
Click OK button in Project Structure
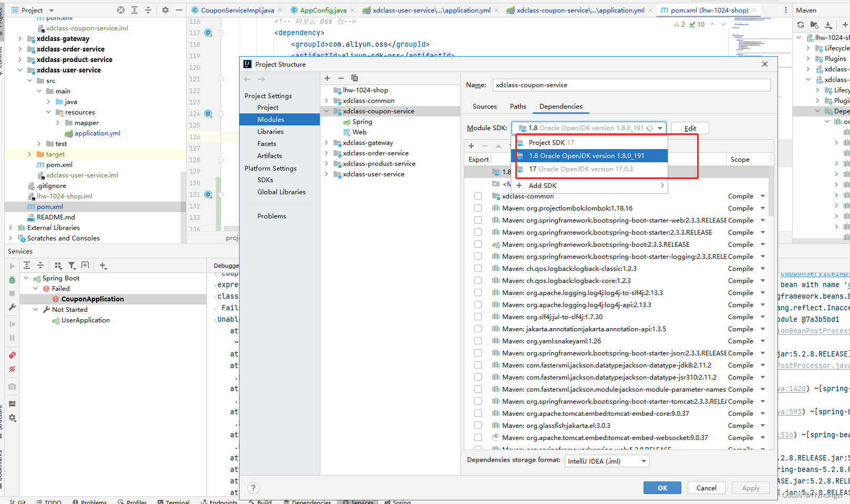662,488
